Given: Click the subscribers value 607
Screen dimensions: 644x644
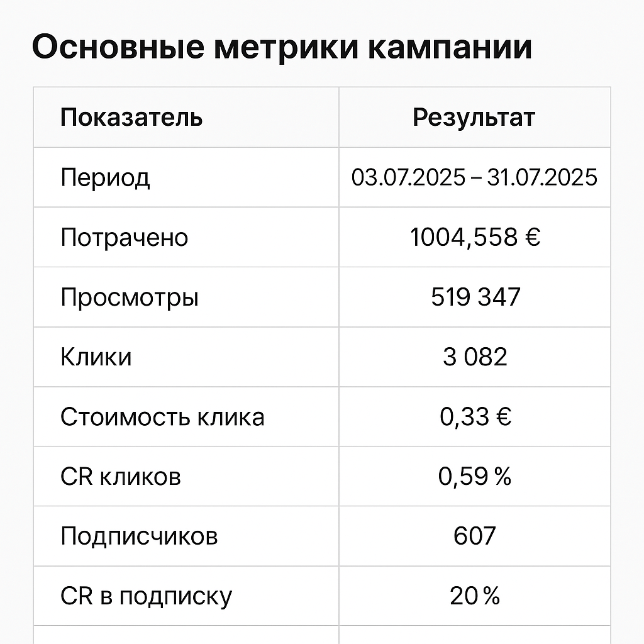Looking at the screenshot, I should pyautogui.click(x=474, y=536).
